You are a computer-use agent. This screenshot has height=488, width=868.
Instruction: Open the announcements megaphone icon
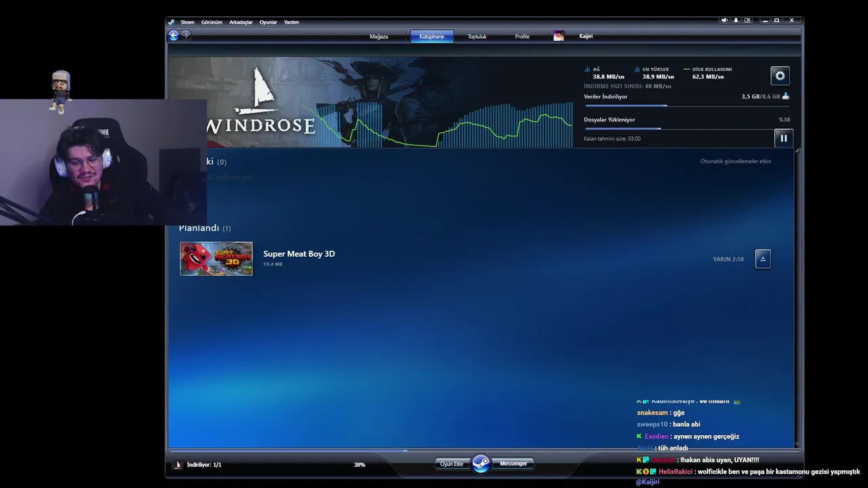[x=724, y=20]
